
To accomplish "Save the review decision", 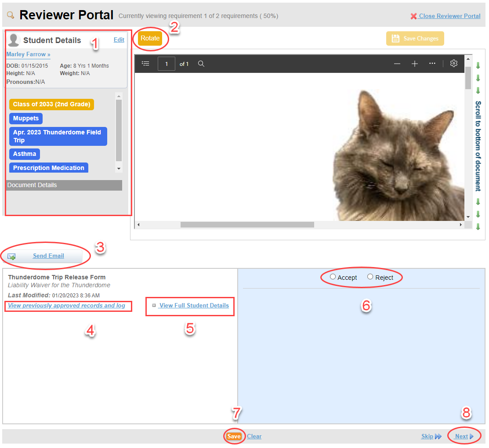I will pos(234,436).
